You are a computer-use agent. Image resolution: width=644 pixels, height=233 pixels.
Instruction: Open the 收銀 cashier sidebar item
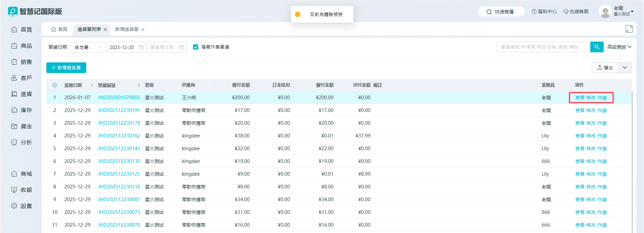coord(22,190)
